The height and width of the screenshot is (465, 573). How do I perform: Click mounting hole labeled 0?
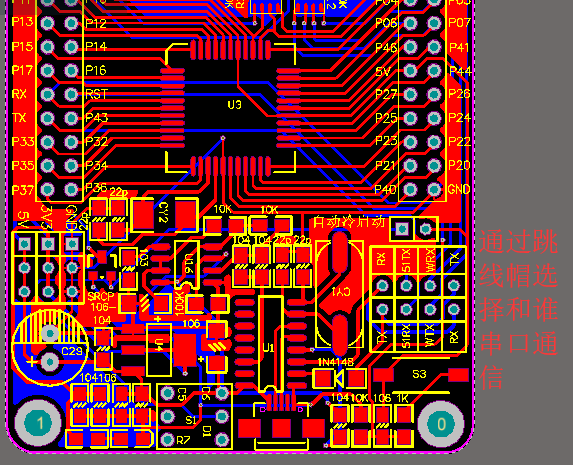pyautogui.click(x=441, y=424)
